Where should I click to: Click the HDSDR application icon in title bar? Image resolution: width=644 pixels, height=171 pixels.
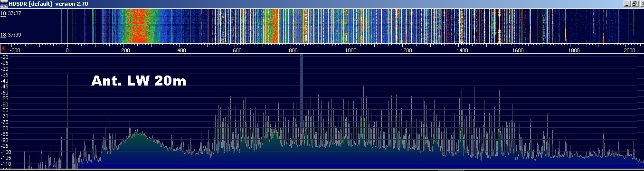click(x=4, y=3)
